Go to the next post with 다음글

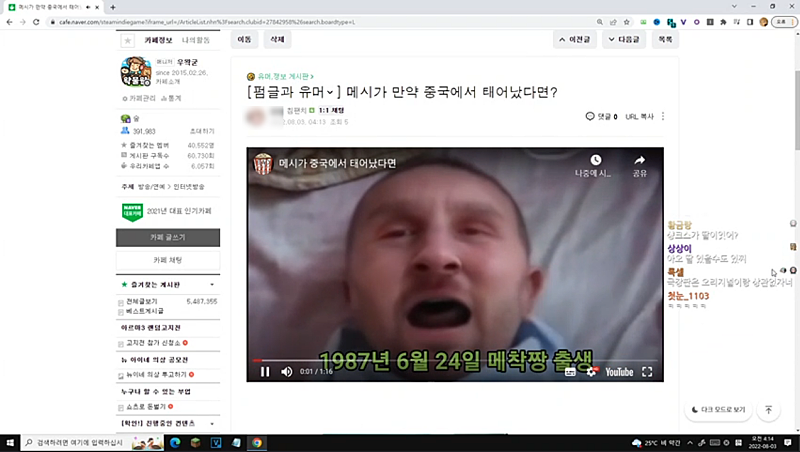[624, 39]
